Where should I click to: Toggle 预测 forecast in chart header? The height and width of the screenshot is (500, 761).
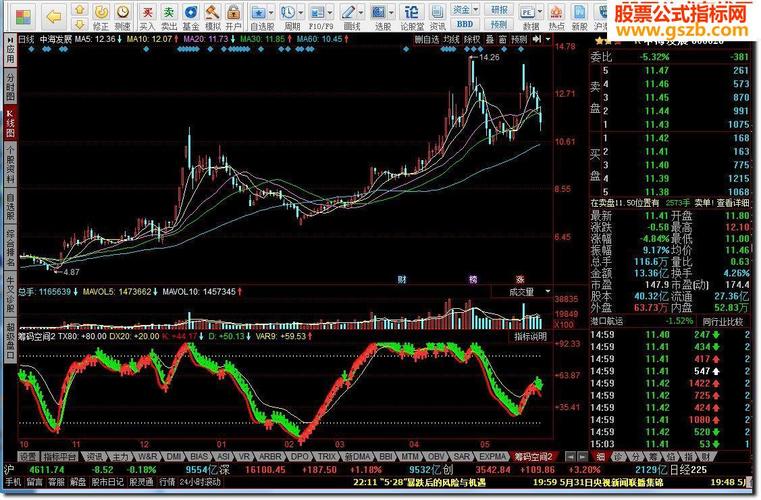click(519, 39)
